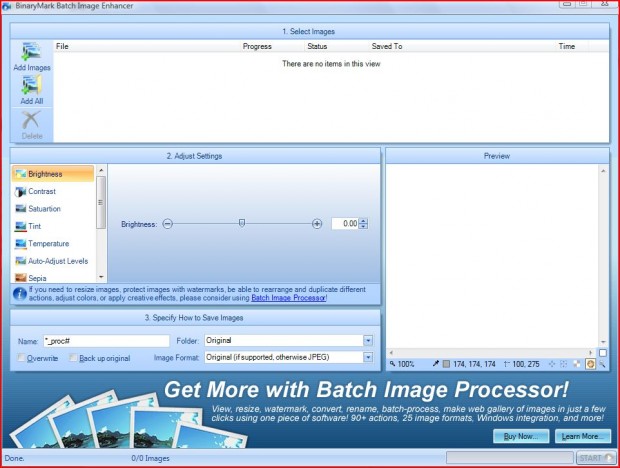Decrease brightness value with spinner down arrow
The height and width of the screenshot is (468, 620).
point(364,226)
